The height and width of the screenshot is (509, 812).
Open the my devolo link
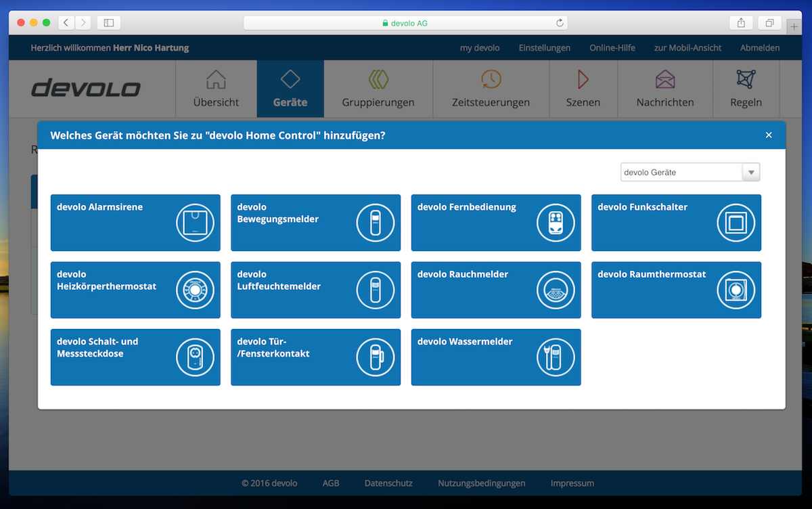(x=480, y=48)
